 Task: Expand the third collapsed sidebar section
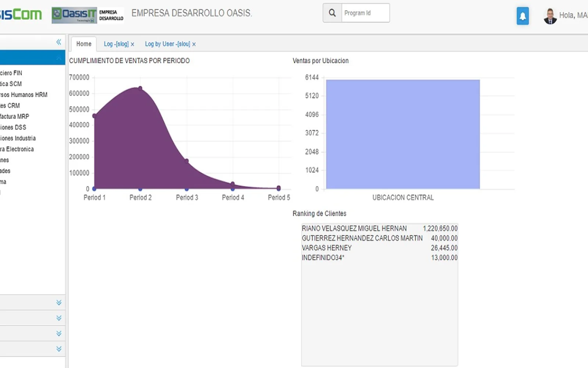59,333
